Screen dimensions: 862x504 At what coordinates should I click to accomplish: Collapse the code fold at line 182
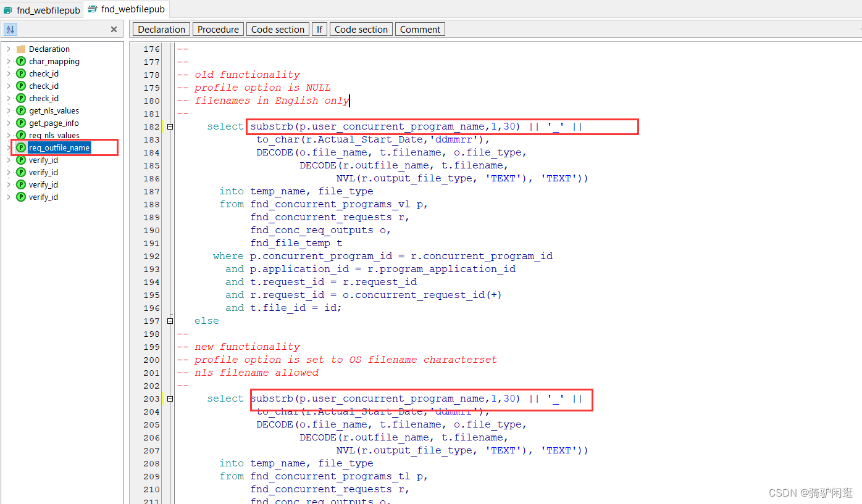[x=170, y=126]
